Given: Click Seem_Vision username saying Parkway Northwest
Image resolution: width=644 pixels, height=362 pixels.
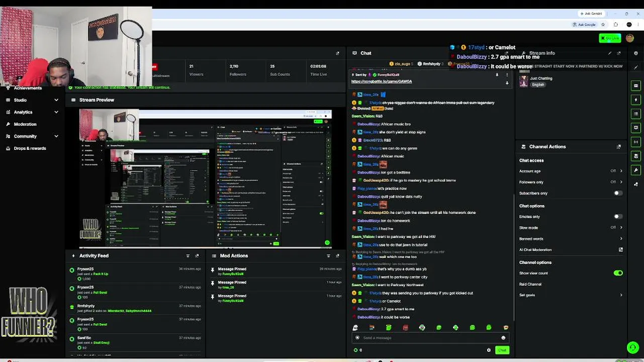Looking at the screenshot, I should click(x=363, y=285).
